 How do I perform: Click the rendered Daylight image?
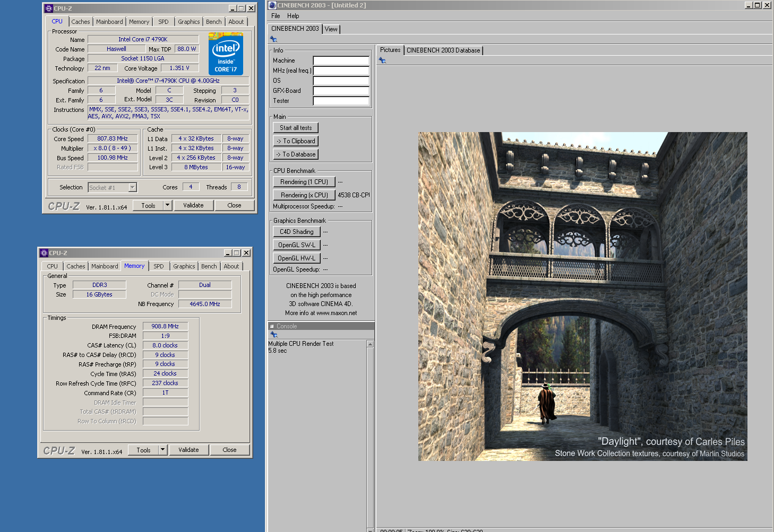point(582,296)
